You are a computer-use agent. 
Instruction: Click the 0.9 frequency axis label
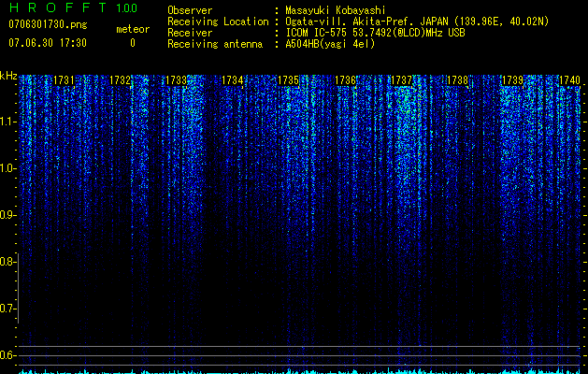point(7,215)
